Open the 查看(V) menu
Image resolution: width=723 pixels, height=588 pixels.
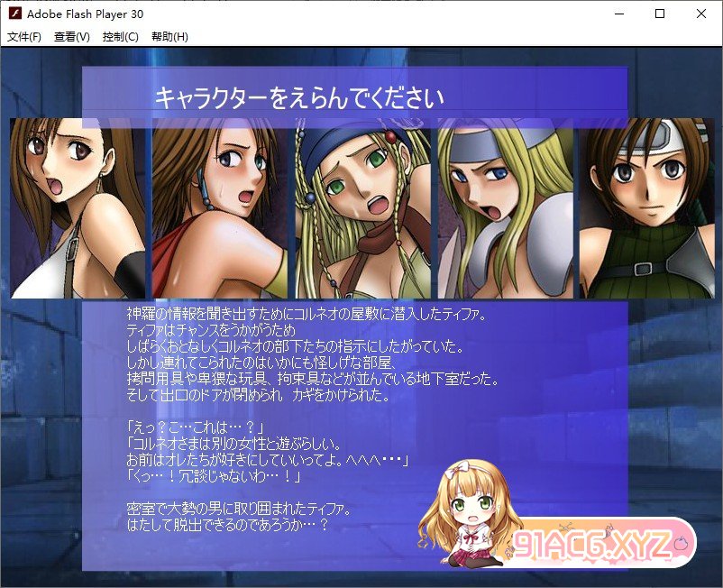click(x=72, y=37)
